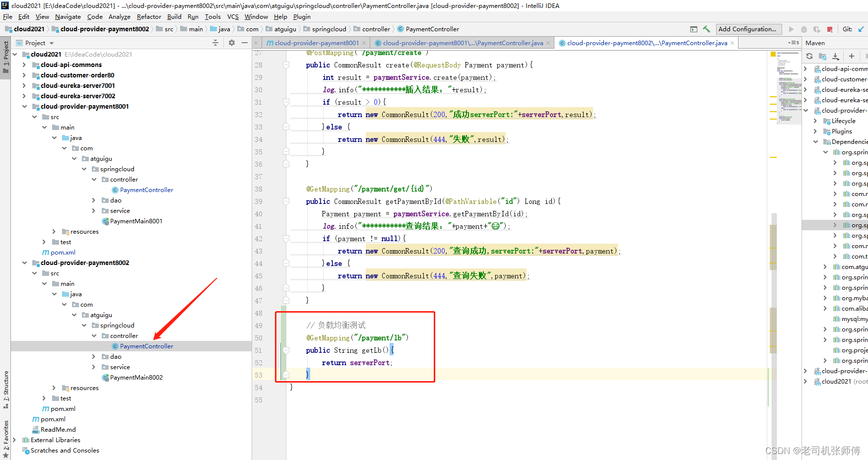Viewport: 868px width, 460px height.
Task: Expand cloud-customer-order80 module
Action: pyautogui.click(x=24, y=75)
